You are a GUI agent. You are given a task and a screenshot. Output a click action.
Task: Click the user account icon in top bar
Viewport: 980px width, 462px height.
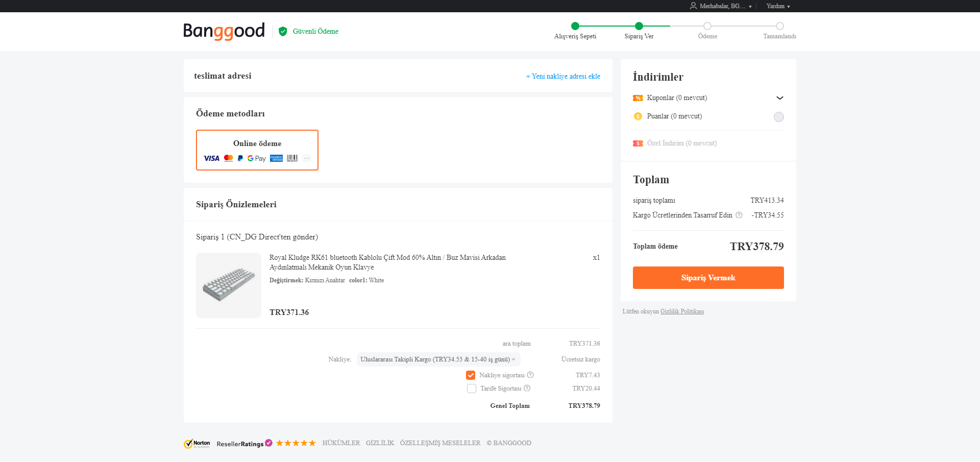click(x=693, y=6)
